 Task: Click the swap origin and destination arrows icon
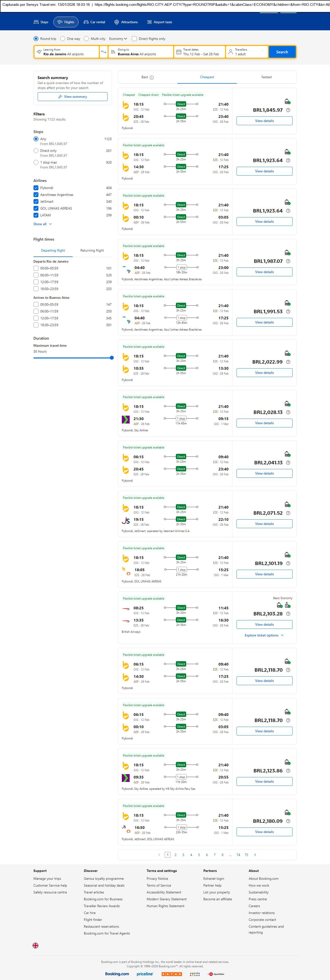click(x=103, y=52)
